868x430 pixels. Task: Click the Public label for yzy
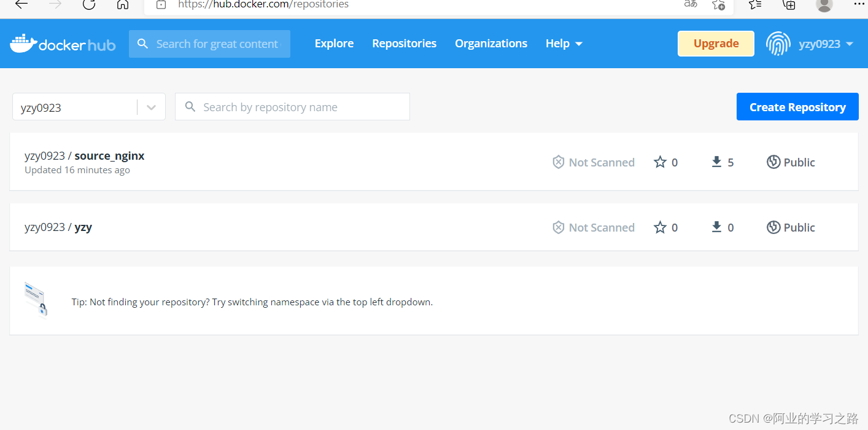[799, 227]
